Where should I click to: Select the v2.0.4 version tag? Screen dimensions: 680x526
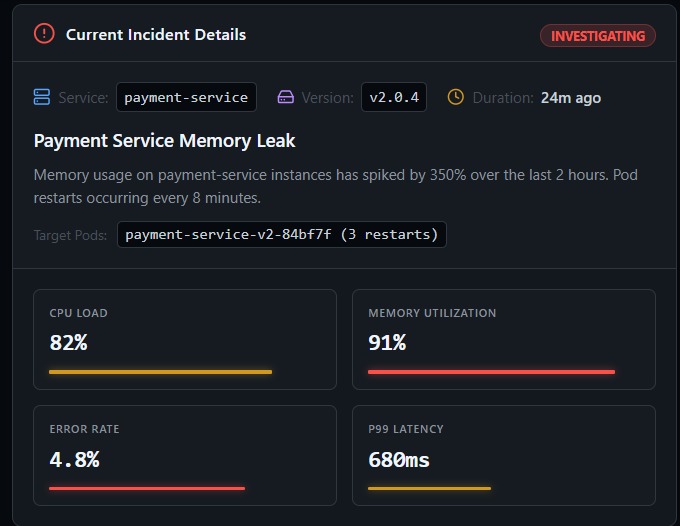click(x=394, y=97)
